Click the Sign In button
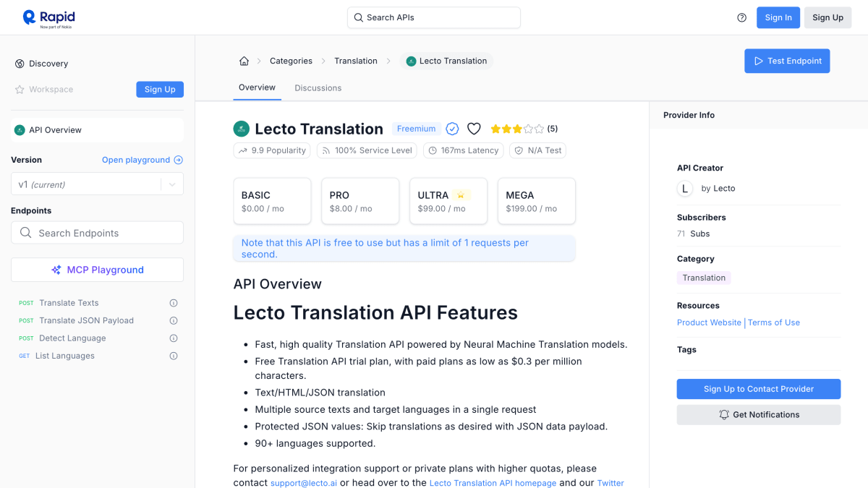Screen dimensions: 868x488 point(778,17)
